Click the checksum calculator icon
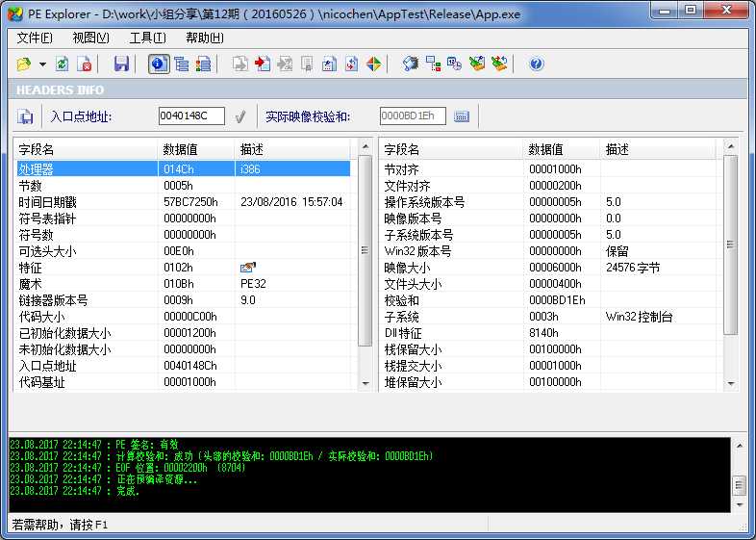The width and height of the screenshot is (756, 540). 462,116
